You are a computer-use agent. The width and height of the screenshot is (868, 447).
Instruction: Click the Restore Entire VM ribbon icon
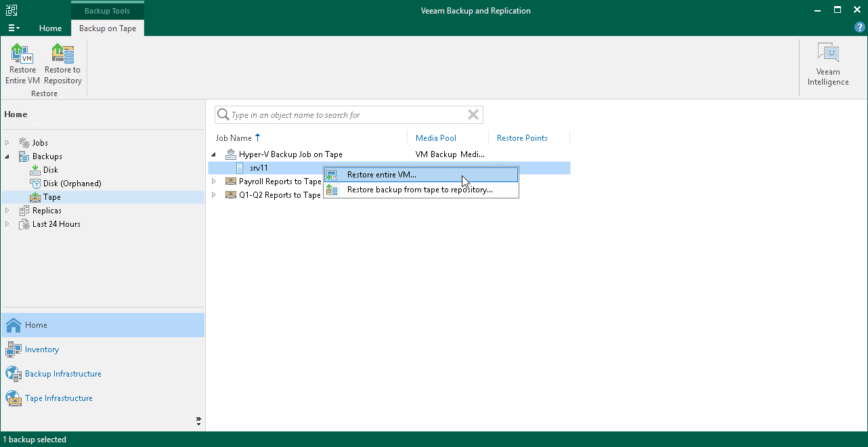[22, 61]
